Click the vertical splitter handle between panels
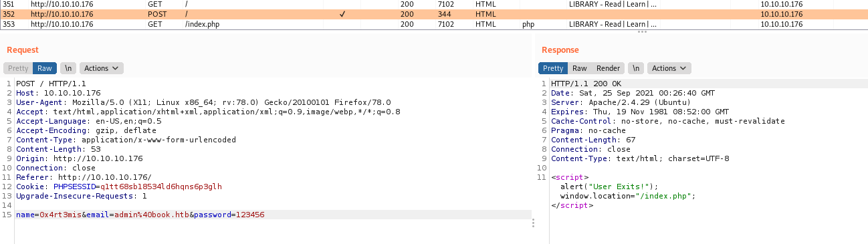The width and height of the screenshot is (868, 244). click(x=533, y=223)
